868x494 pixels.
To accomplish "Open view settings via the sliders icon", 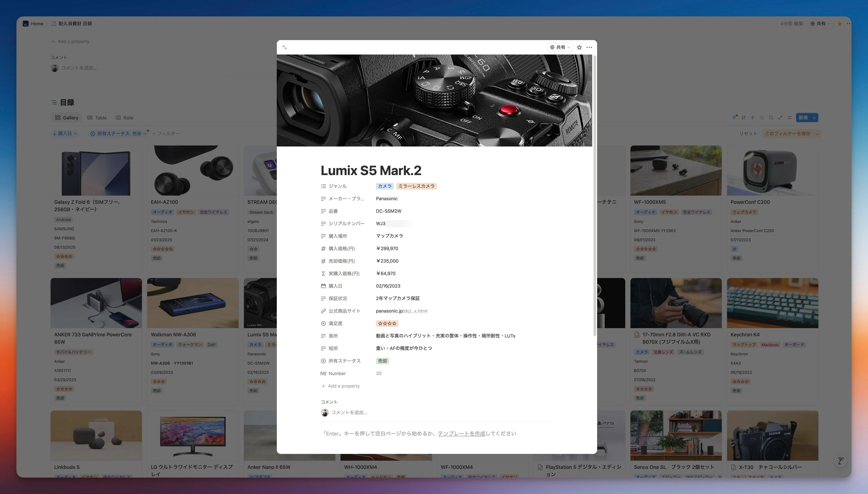I will pos(789,117).
